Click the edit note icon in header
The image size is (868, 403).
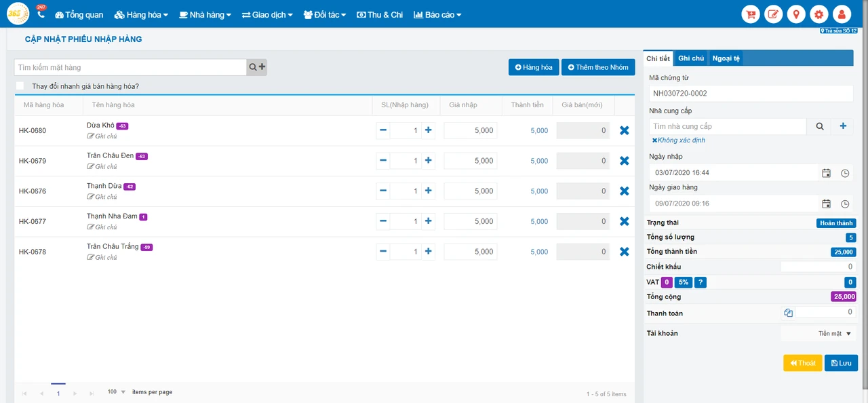click(x=773, y=14)
